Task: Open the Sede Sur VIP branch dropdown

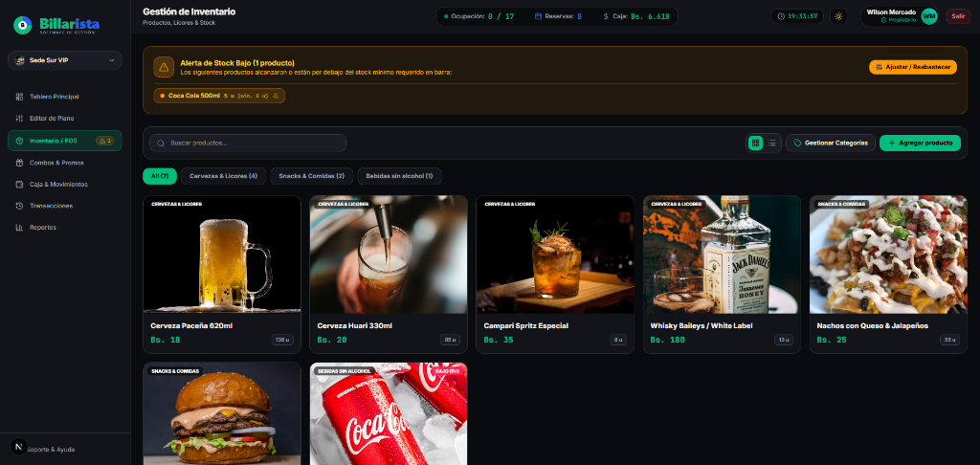Action: 65,60
